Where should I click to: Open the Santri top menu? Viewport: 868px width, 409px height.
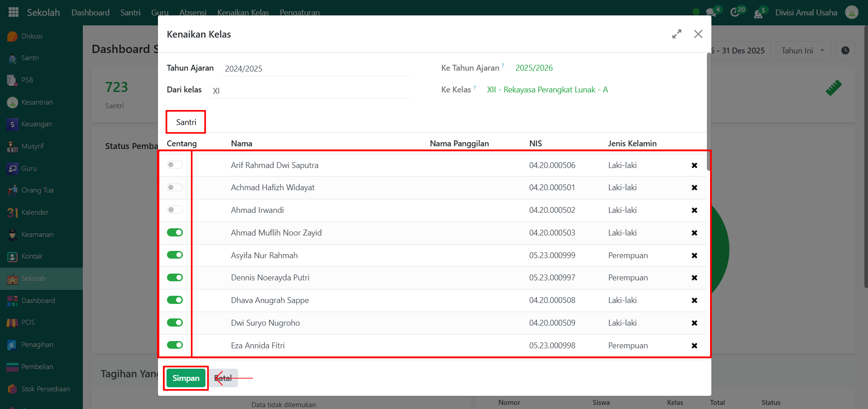130,12
